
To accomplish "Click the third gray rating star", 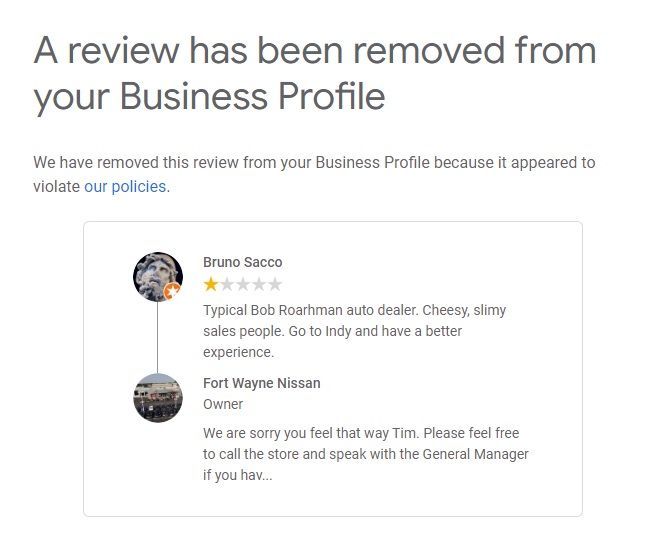I will [243, 284].
